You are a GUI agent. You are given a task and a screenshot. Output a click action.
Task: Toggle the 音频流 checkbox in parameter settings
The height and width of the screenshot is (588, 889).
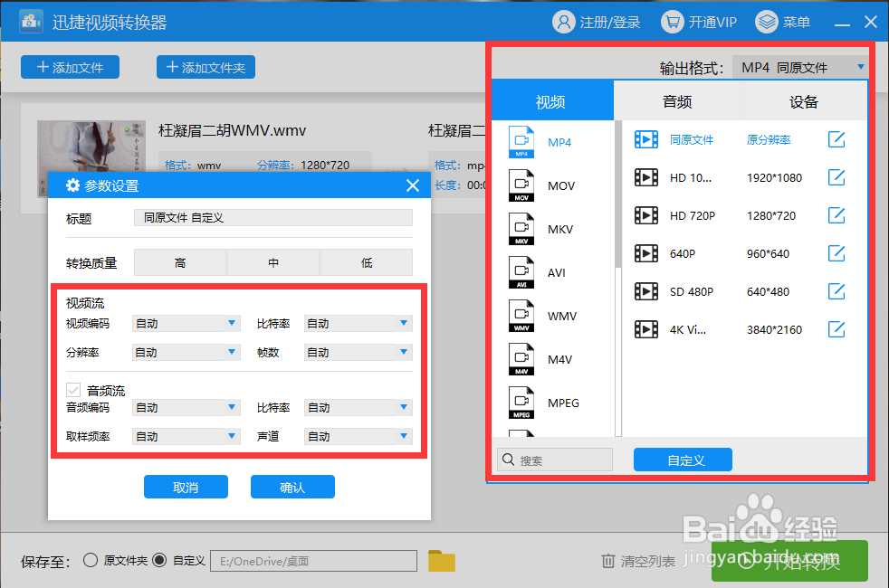point(74,391)
